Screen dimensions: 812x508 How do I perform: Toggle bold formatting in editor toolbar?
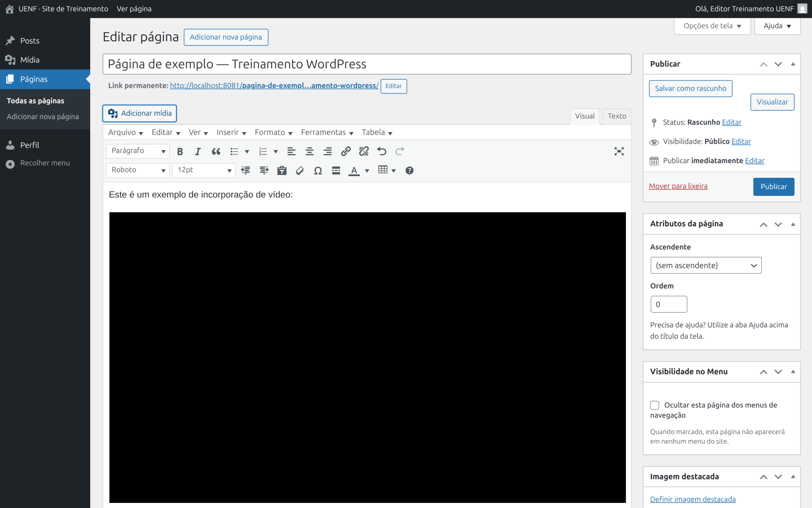(180, 151)
